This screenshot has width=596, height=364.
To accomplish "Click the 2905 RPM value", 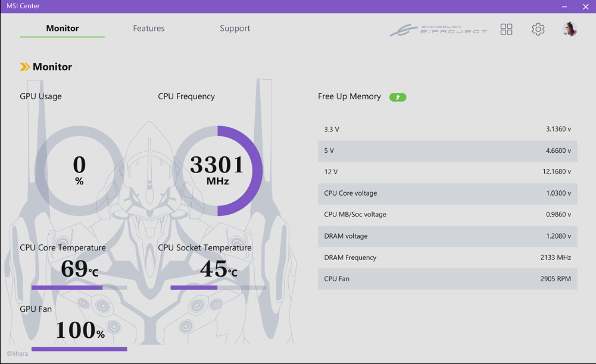I will 556,278.
